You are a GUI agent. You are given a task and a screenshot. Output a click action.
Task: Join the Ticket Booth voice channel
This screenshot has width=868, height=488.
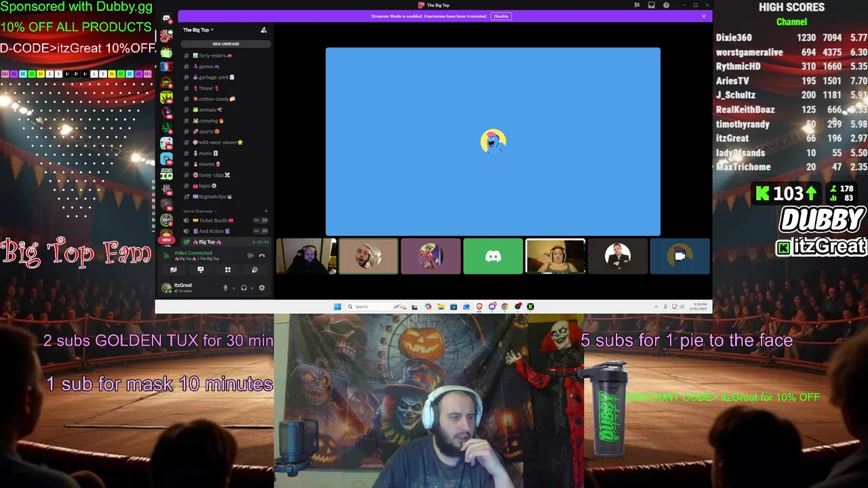pyautogui.click(x=226, y=220)
